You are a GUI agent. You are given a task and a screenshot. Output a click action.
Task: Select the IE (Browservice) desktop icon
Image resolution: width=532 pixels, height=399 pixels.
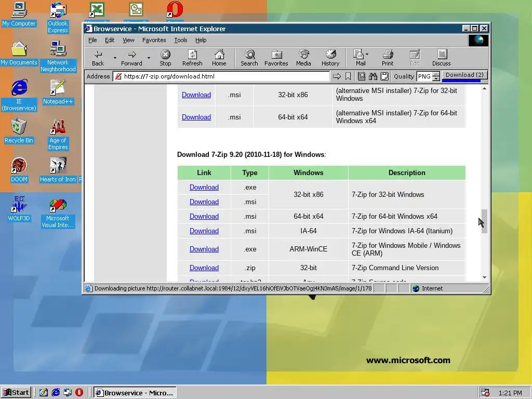tap(19, 96)
